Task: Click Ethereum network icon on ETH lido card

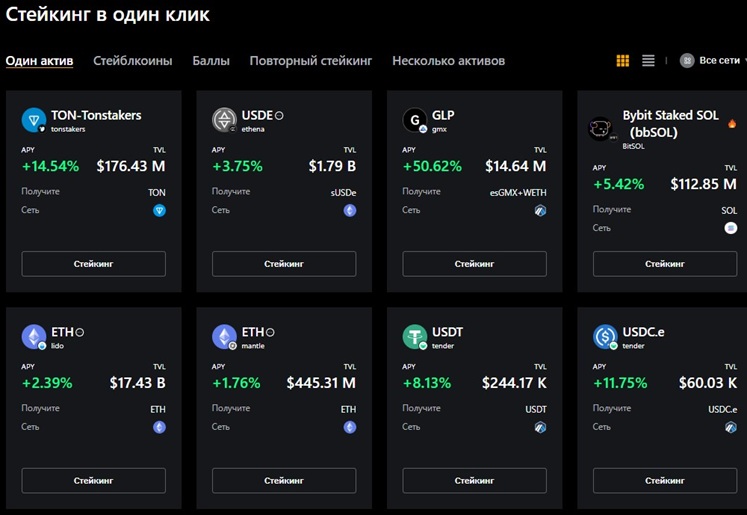Action: pos(159,427)
